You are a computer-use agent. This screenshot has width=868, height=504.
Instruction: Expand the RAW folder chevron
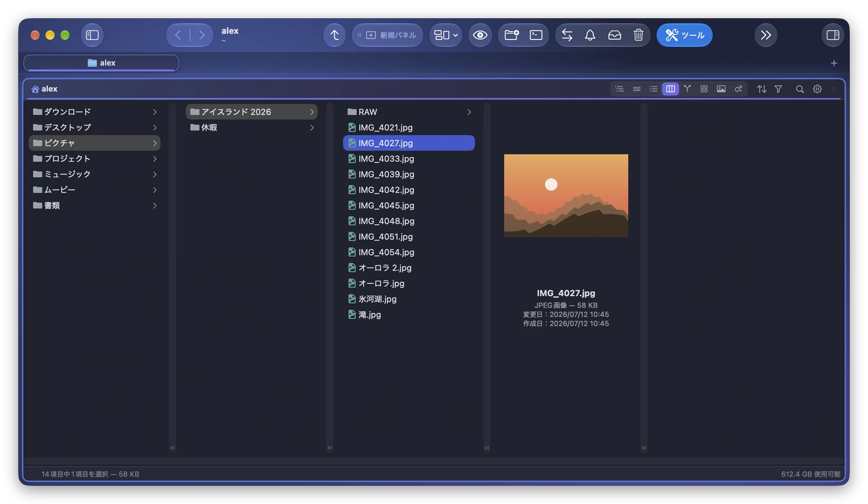469,112
